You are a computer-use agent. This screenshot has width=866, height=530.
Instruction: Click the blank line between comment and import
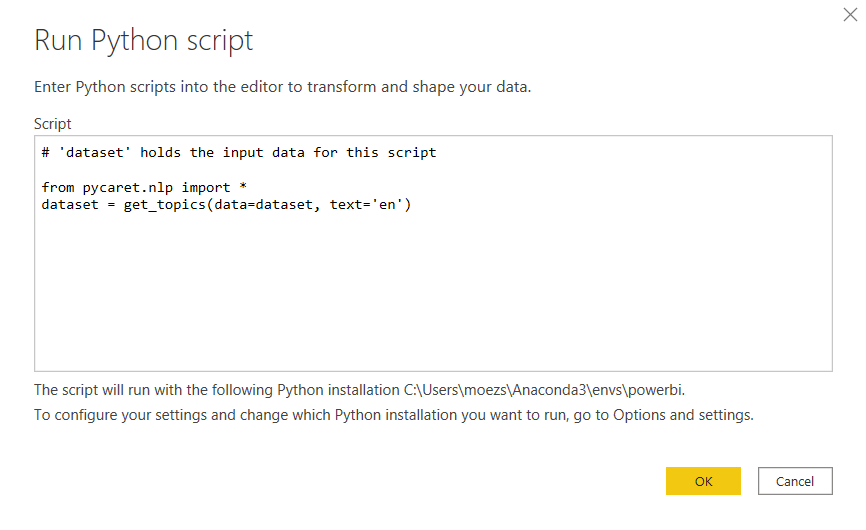coord(200,170)
